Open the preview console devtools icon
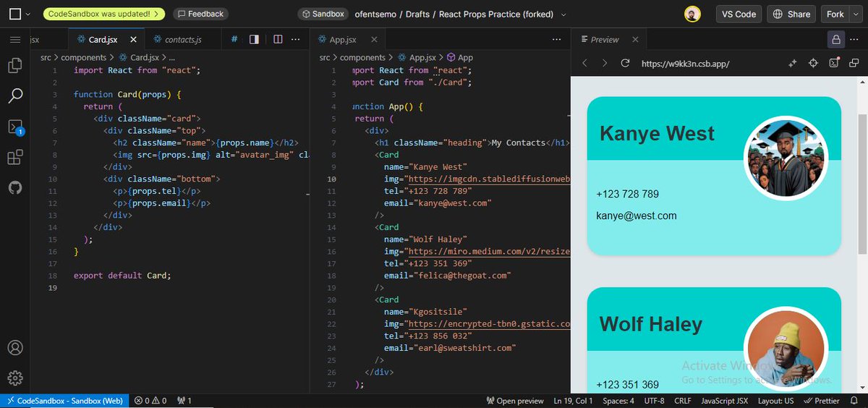Image resolution: width=868 pixels, height=408 pixels. pyautogui.click(x=834, y=63)
